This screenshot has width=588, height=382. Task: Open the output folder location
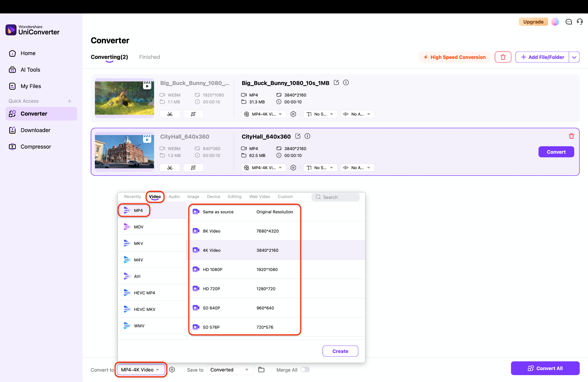point(261,370)
